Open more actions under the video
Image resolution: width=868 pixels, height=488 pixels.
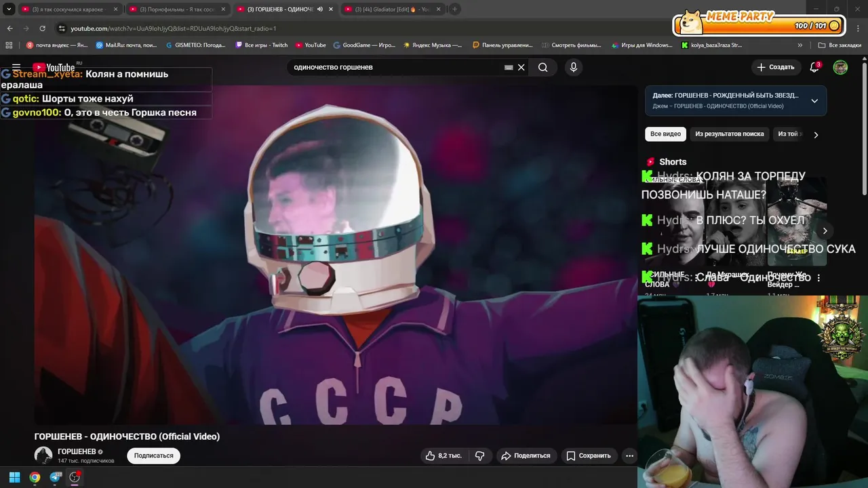pyautogui.click(x=629, y=455)
